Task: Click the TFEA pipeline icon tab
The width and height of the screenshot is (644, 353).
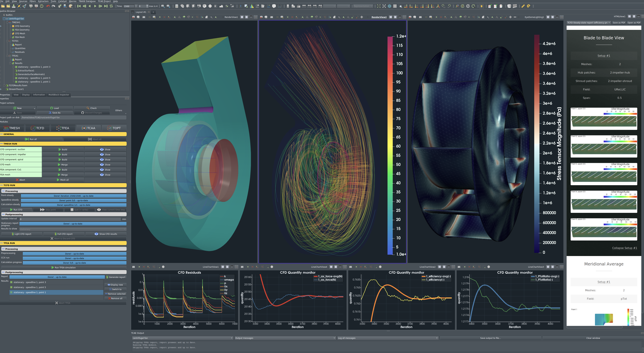Action: [x=64, y=128]
